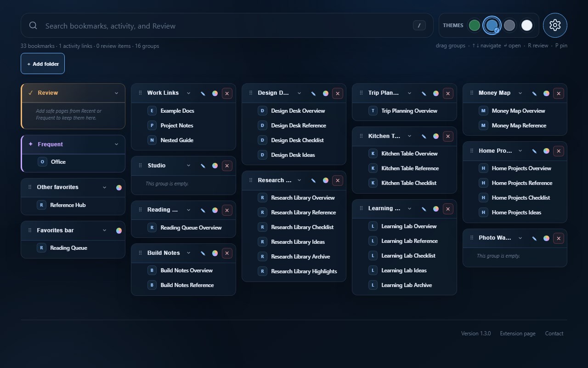The height and width of the screenshot is (368, 588).
Task: Edit the Build Notes group
Action: click(203, 253)
